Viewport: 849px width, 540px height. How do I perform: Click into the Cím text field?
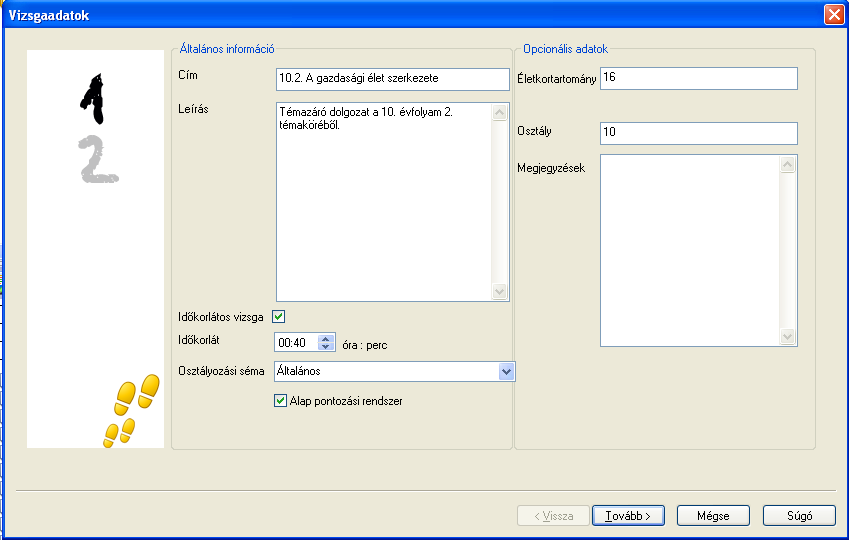392,79
